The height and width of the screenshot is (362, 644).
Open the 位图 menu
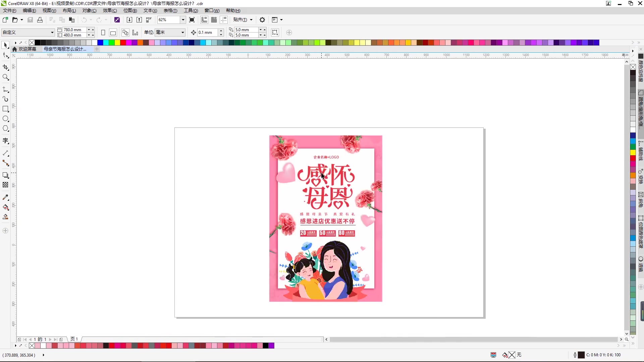click(x=130, y=10)
